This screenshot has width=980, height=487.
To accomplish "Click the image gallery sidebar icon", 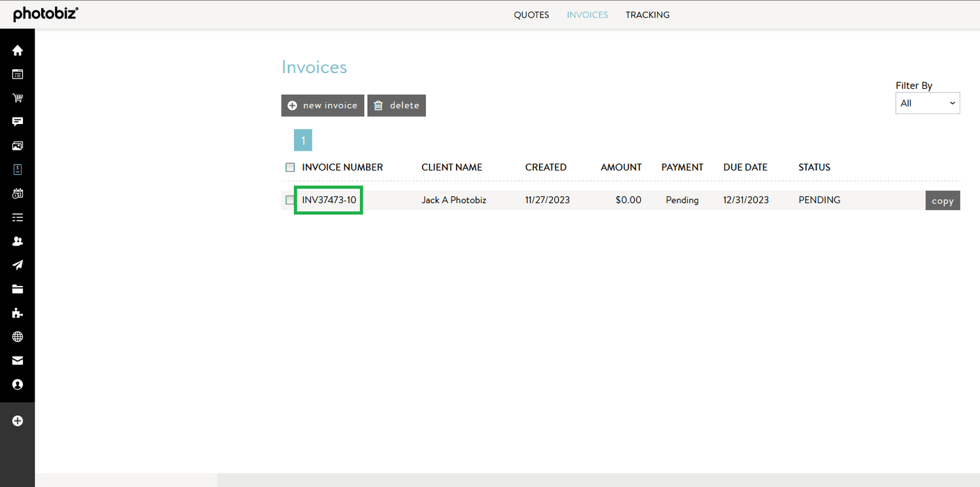I will [17, 146].
